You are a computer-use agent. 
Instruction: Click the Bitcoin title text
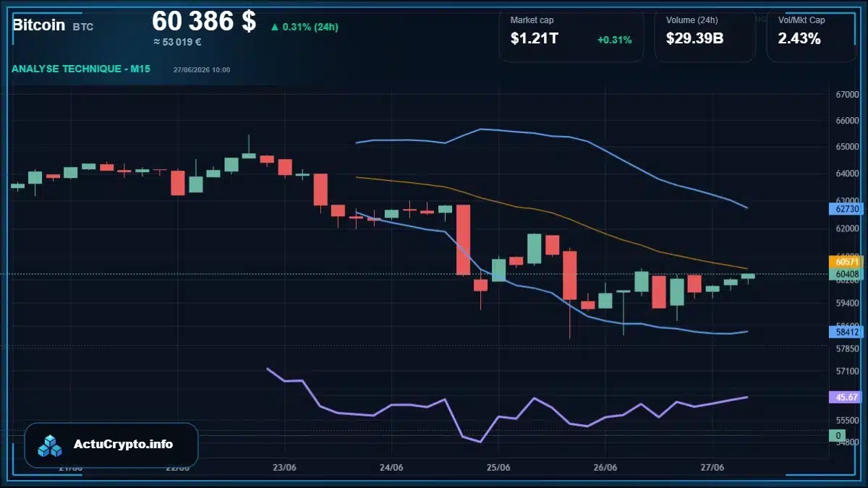click(38, 25)
